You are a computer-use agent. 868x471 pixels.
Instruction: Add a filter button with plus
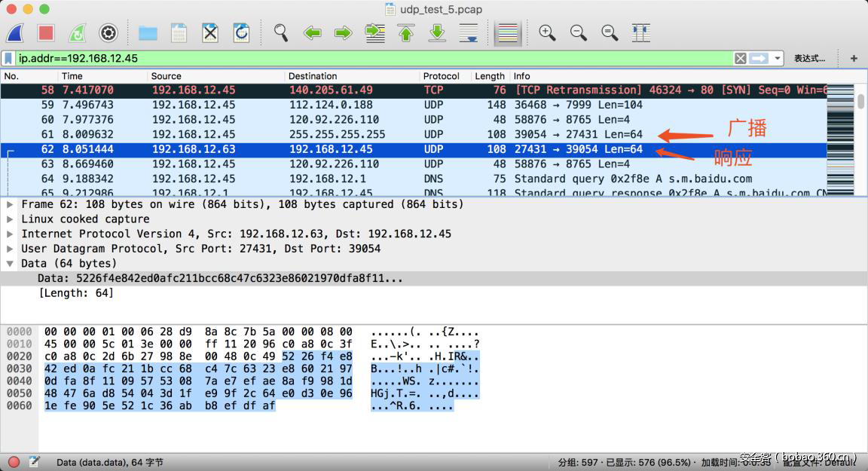pos(854,58)
